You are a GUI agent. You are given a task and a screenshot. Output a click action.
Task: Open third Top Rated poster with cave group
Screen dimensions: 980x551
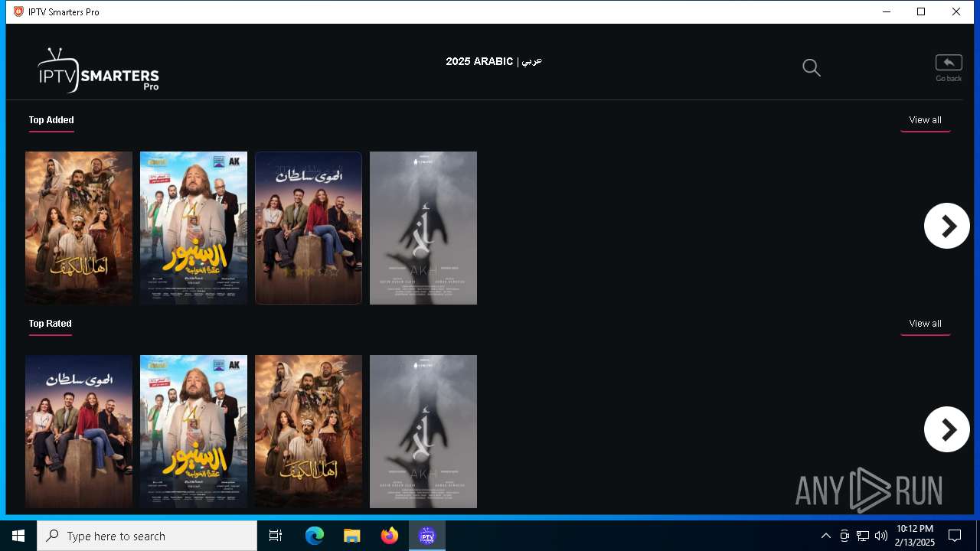[x=309, y=432]
